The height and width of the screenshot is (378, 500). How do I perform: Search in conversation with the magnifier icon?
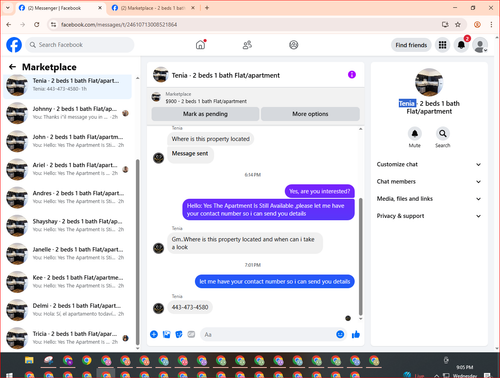point(443,134)
